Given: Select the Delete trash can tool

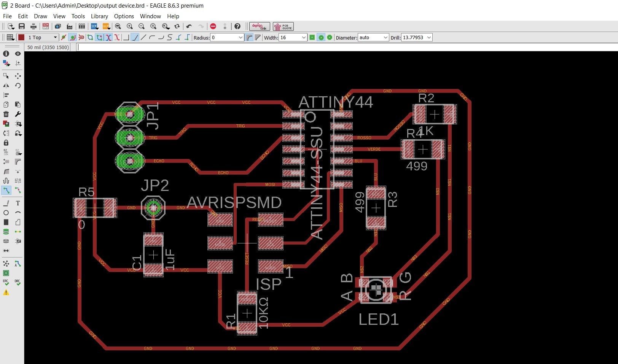Looking at the screenshot, I should point(6,114).
